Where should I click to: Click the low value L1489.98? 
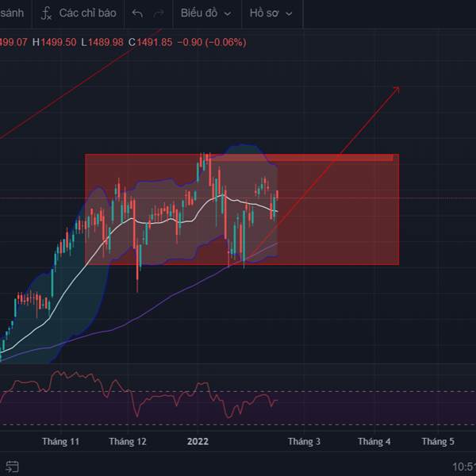(x=102, y=42)
